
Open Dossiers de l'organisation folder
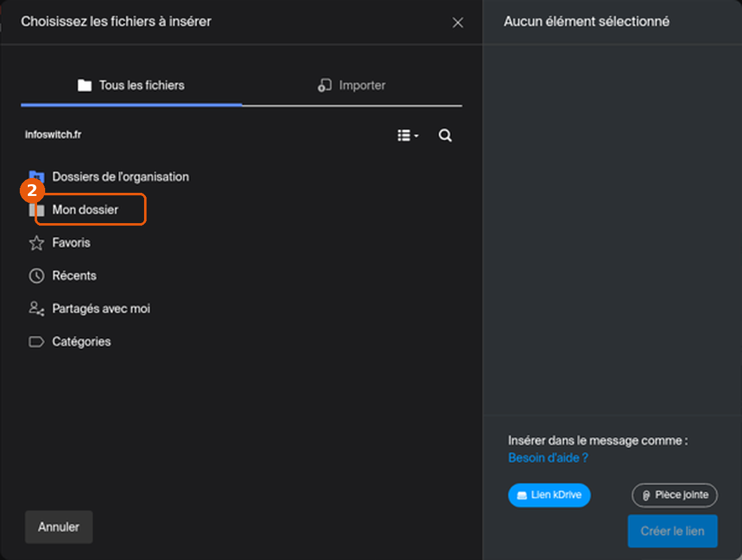click(121, 177)
